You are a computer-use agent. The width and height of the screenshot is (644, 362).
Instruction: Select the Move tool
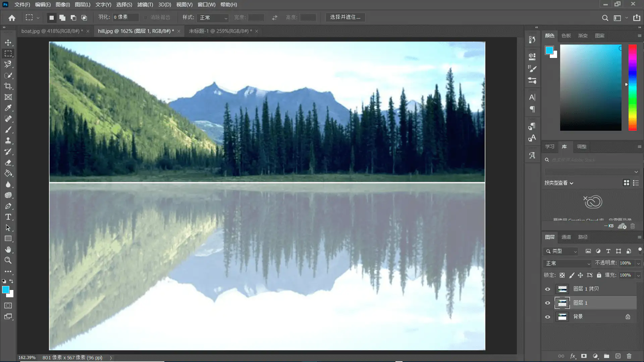pyautogui.click(x=8, y=43)
